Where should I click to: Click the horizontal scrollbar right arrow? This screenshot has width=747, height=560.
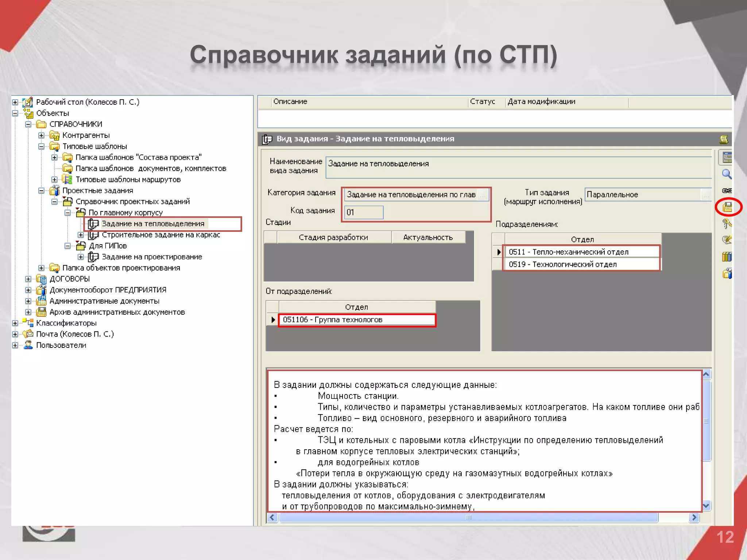pyautogui.click(x=694, y=517)
